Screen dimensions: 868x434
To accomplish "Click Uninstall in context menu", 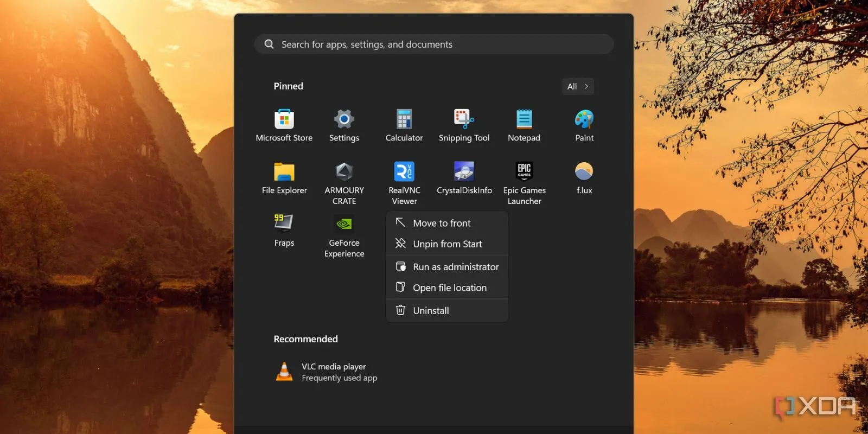I will 431,310.
